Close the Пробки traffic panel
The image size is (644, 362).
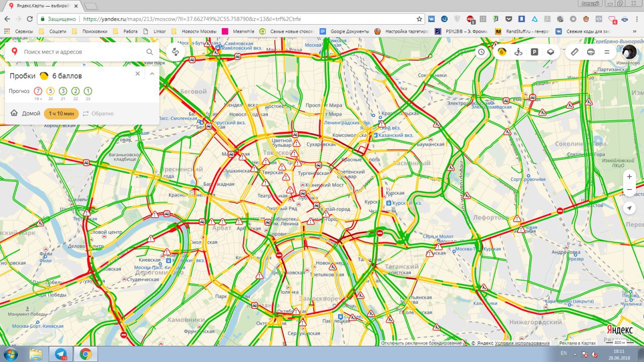[x=137, y=73]
